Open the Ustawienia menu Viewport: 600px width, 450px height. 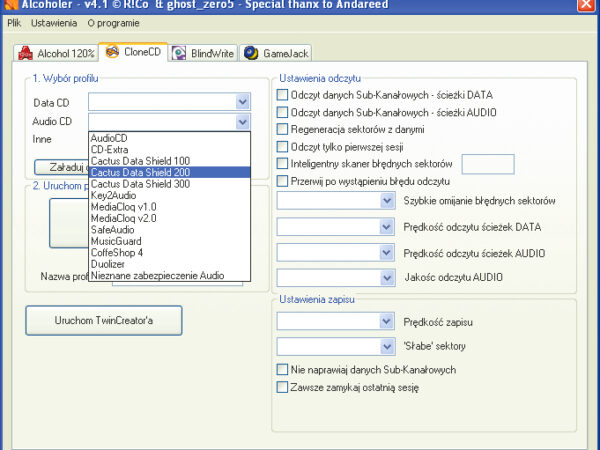tap(52, 22)
